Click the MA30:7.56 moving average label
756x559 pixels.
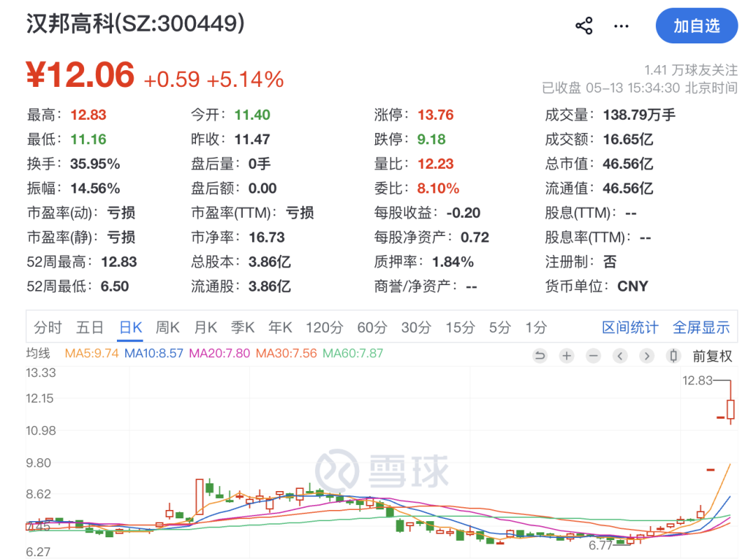click(x=286, y=353)
